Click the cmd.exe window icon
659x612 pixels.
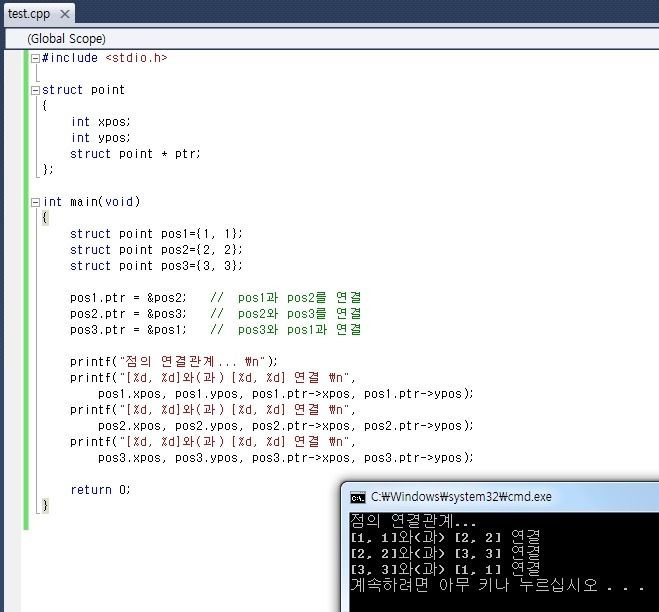tap(358, 497)
